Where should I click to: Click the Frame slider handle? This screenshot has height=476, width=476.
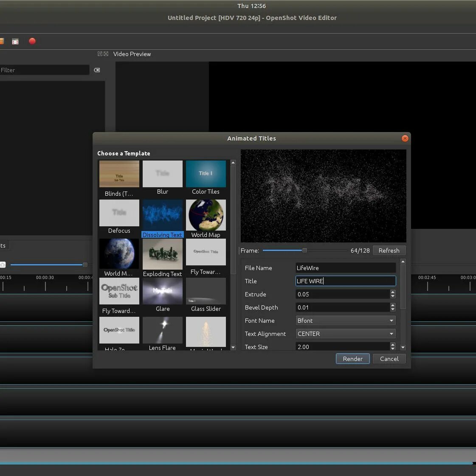click(x=304, y=251)
